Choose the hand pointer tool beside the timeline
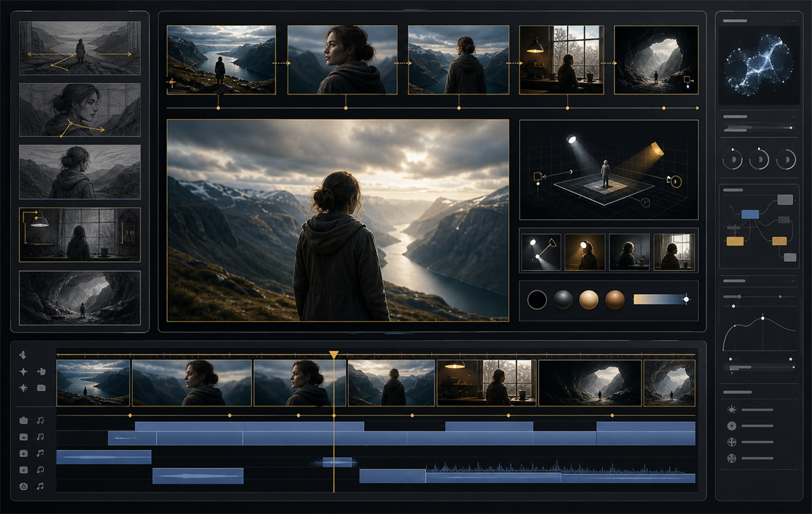The image size is (812, 514). [41, 371]
